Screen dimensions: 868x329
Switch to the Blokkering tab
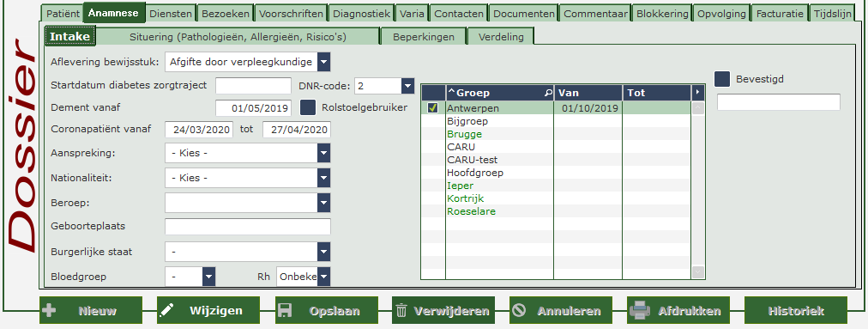(663, 14)
